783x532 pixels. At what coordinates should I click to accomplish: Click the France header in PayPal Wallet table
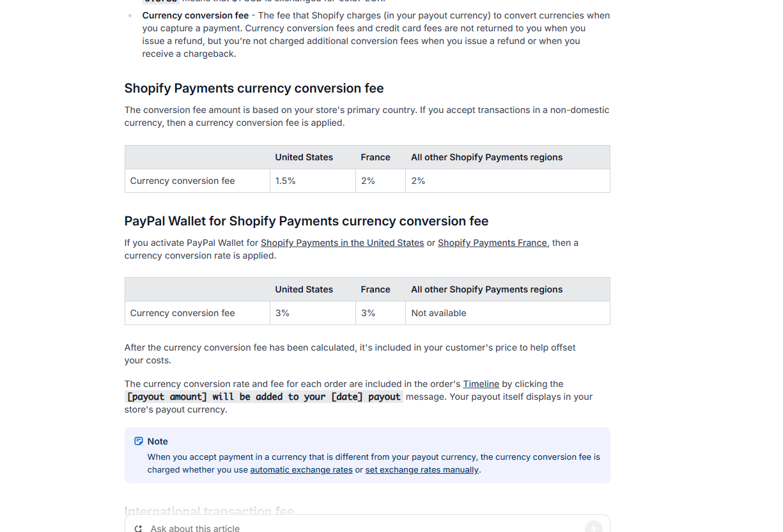click(x=375, y=289)
